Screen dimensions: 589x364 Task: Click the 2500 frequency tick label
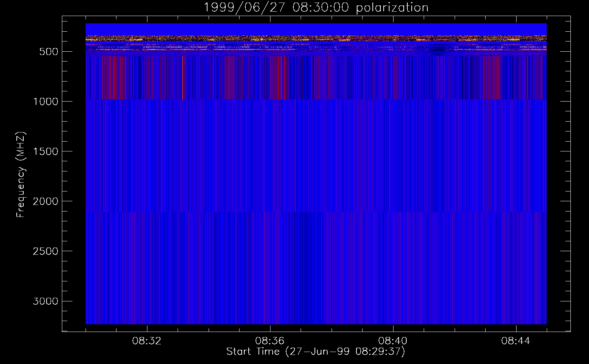46,251
